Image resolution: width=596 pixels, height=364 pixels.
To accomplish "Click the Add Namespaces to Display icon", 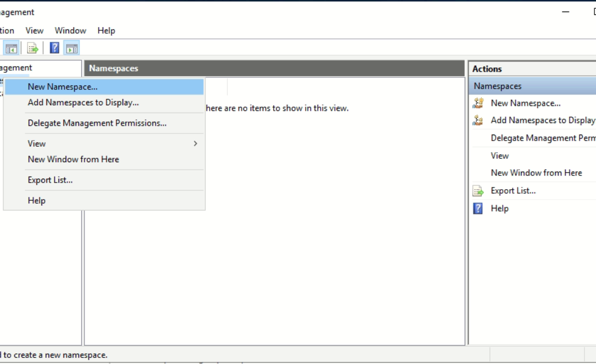I will [478, 120].
